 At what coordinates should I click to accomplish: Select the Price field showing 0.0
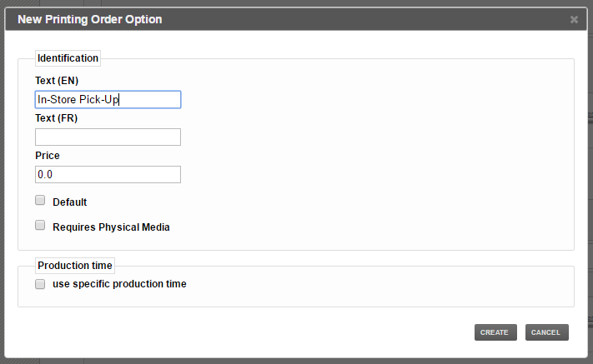tap(108, 174)
